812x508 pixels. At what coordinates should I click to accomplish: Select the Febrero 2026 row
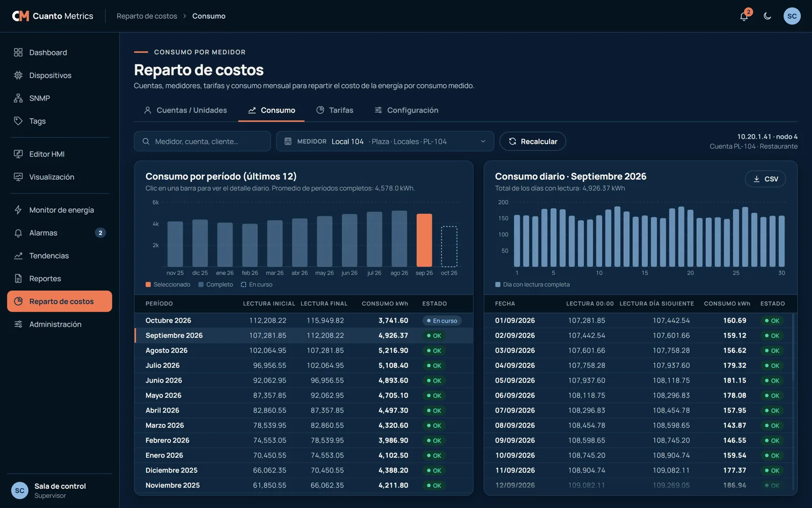point(304,440)
